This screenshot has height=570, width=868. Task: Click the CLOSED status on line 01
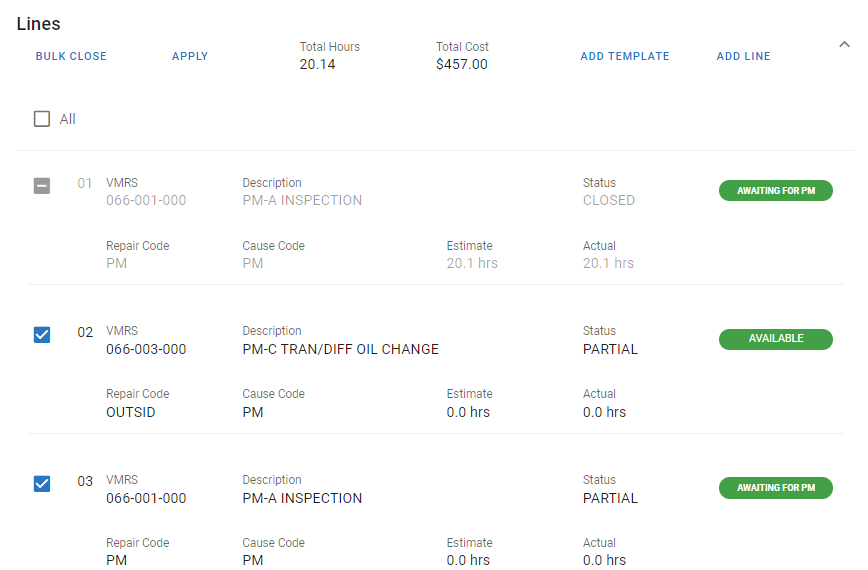click(x=608, y=200)
